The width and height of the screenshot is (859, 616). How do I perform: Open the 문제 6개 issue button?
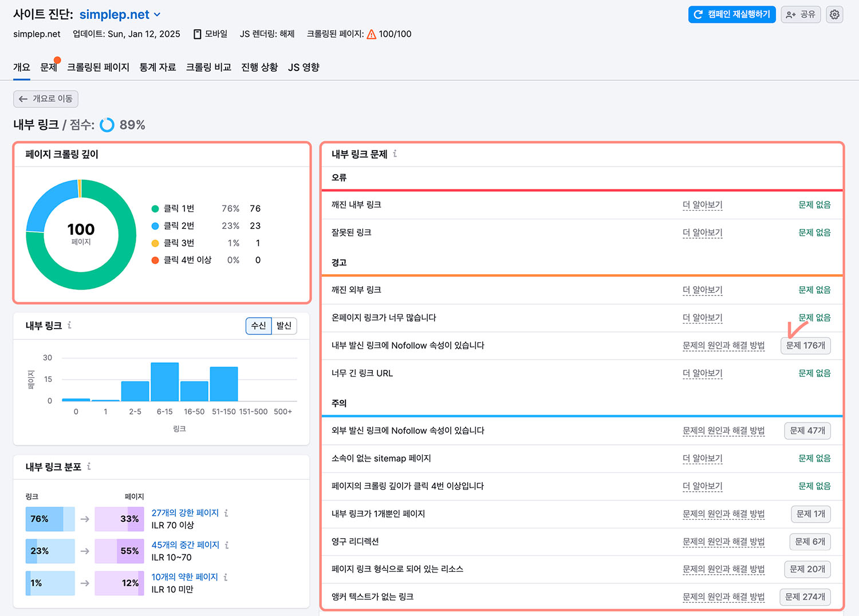pos(810,542)
